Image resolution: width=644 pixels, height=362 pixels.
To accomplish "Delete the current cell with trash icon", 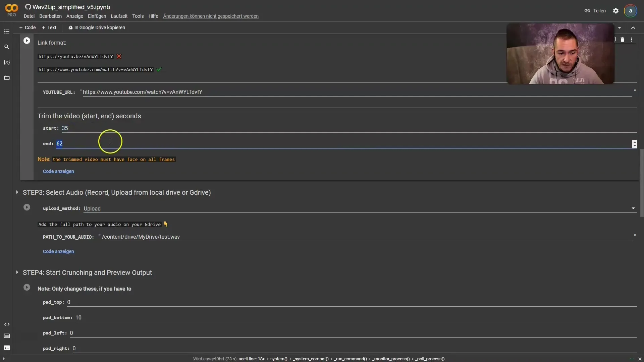I will point(622,40).
